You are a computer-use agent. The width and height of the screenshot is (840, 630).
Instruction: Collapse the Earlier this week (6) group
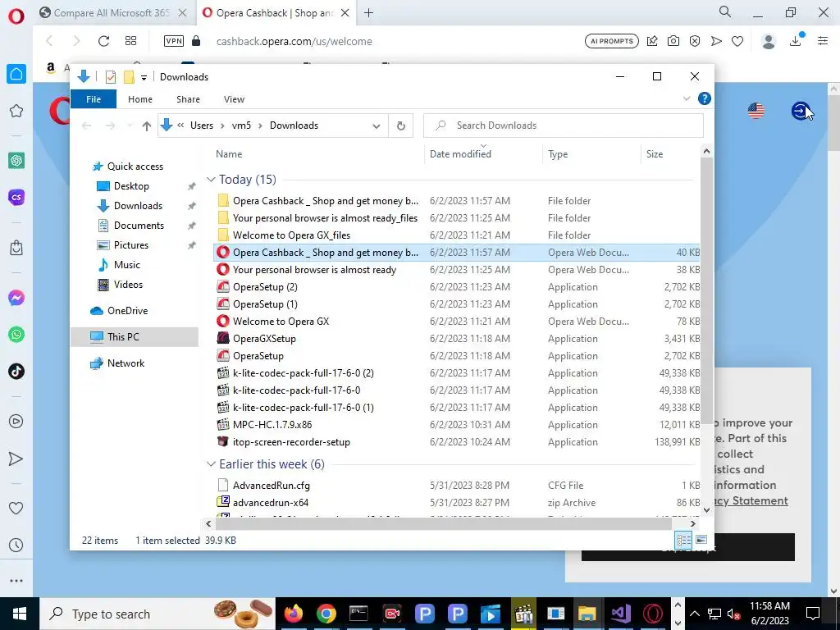211,464
